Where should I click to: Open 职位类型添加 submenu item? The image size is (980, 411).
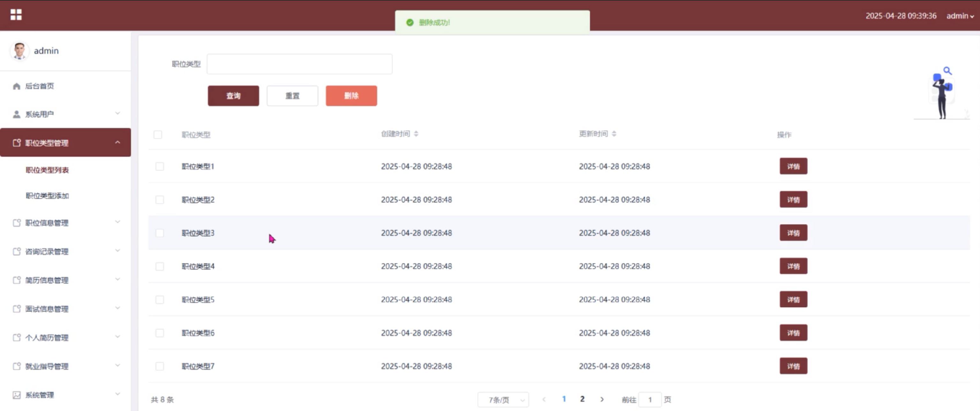[x=47, y=196]
